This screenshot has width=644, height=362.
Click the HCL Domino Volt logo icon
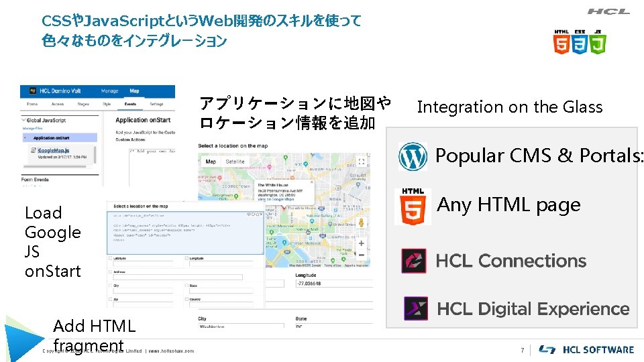[34, 90]
